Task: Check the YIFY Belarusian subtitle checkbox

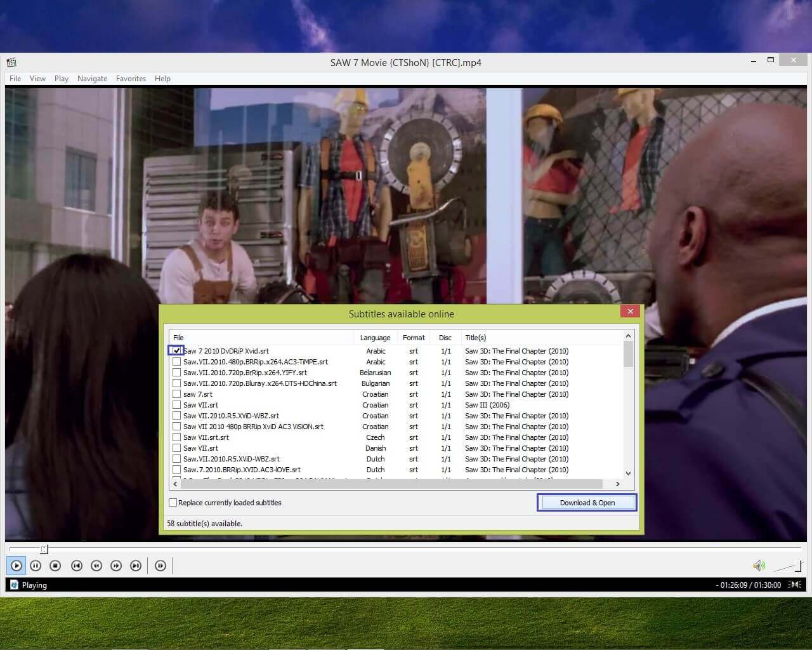Action: [x=176, y=373]
